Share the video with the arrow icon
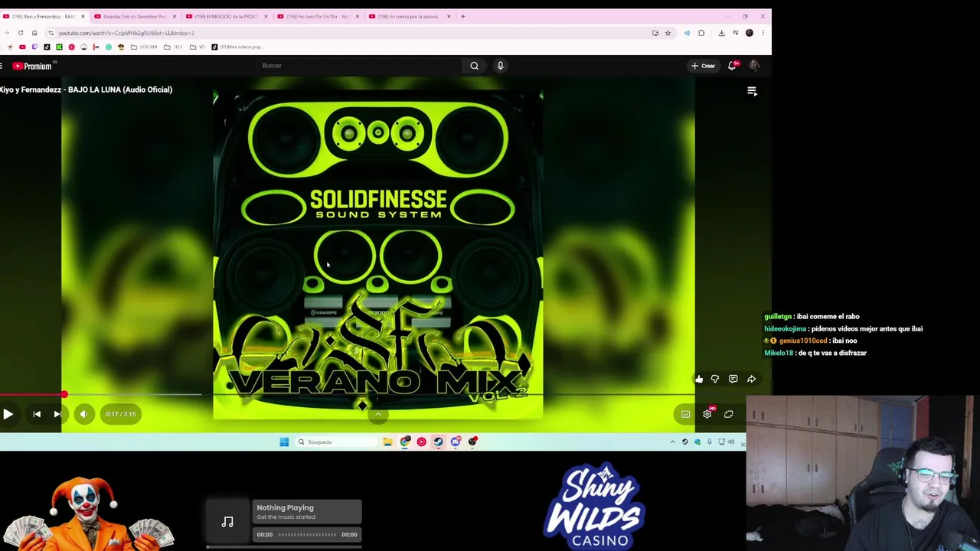 point(752,379)
